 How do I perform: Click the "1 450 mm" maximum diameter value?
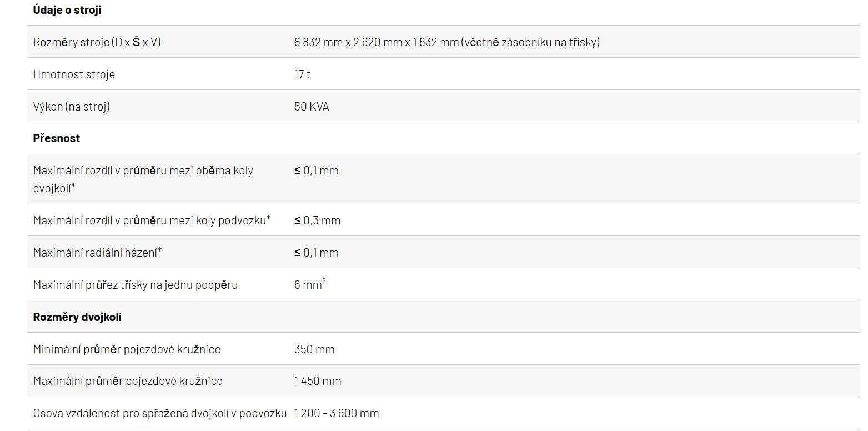pos(318,381)
